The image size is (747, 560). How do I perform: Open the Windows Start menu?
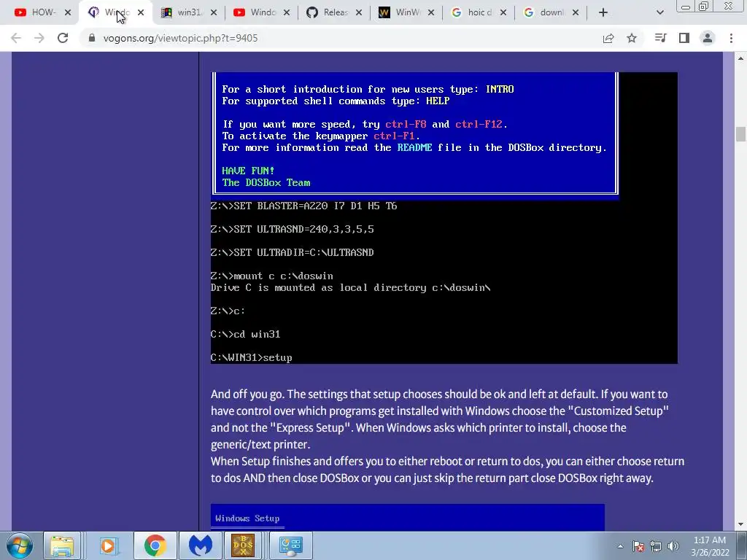pos(20,545)
